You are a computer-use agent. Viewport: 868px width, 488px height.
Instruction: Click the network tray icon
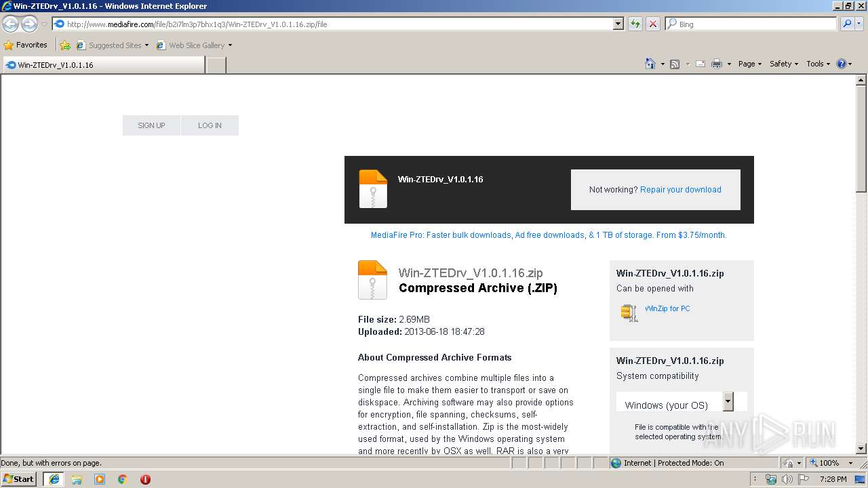[771, 479]
